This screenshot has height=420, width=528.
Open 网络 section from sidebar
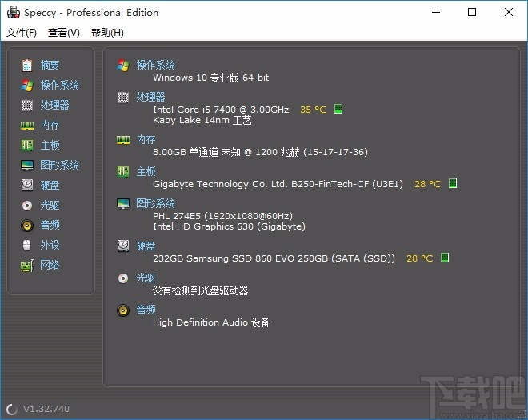50,265
